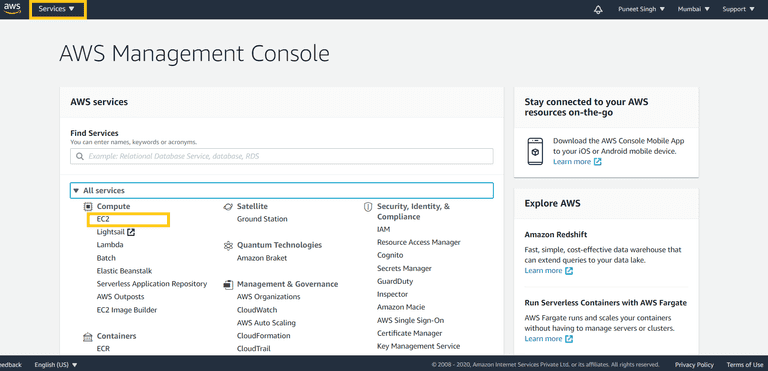Click the Quantum Technologies category icon

click(x=228, y=245)
